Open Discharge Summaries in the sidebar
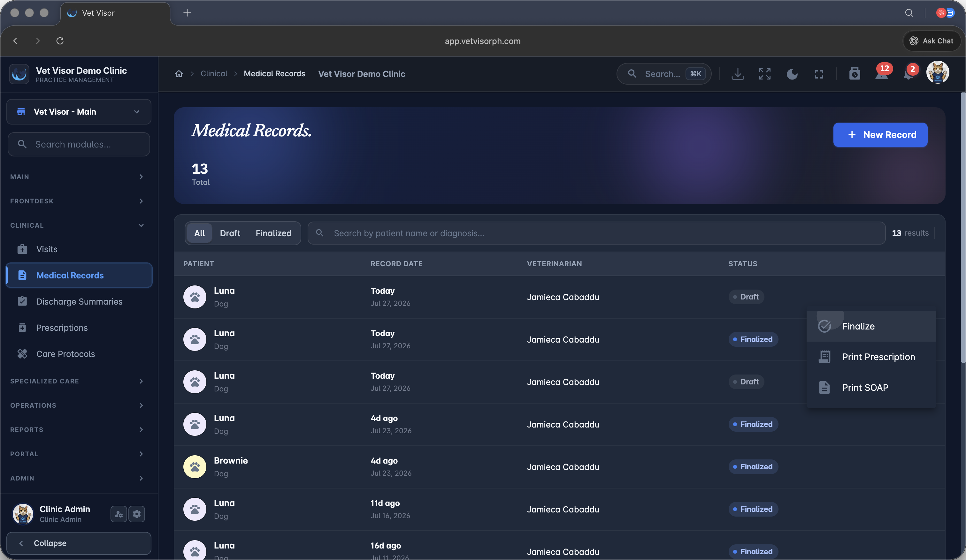 click(x=79, y=301)
